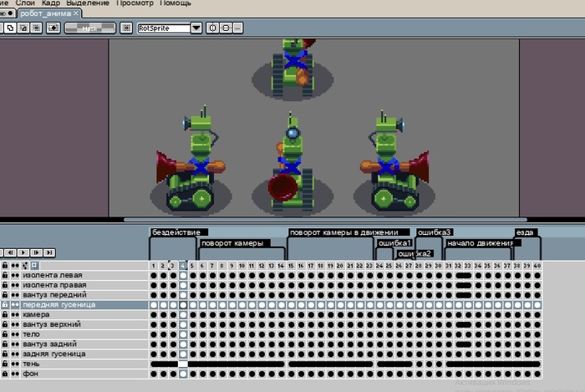Click the add-to-selection mode icon
Screen dimensions: 585x392
(x=10, y=28)
